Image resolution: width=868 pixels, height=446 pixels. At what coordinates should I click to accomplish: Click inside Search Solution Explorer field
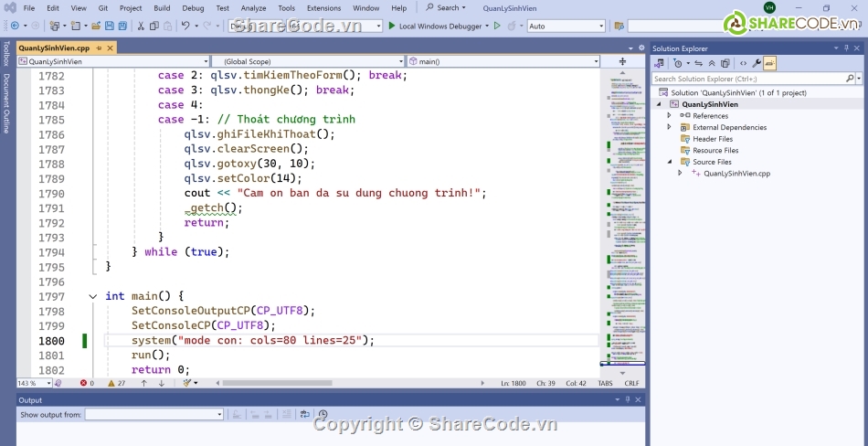[749, 79]
